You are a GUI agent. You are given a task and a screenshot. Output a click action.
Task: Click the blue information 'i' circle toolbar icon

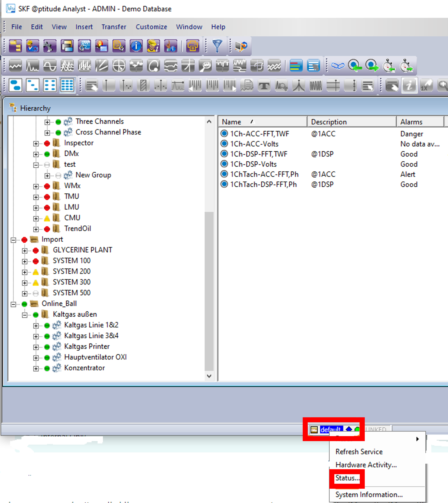tap(136, 46)
